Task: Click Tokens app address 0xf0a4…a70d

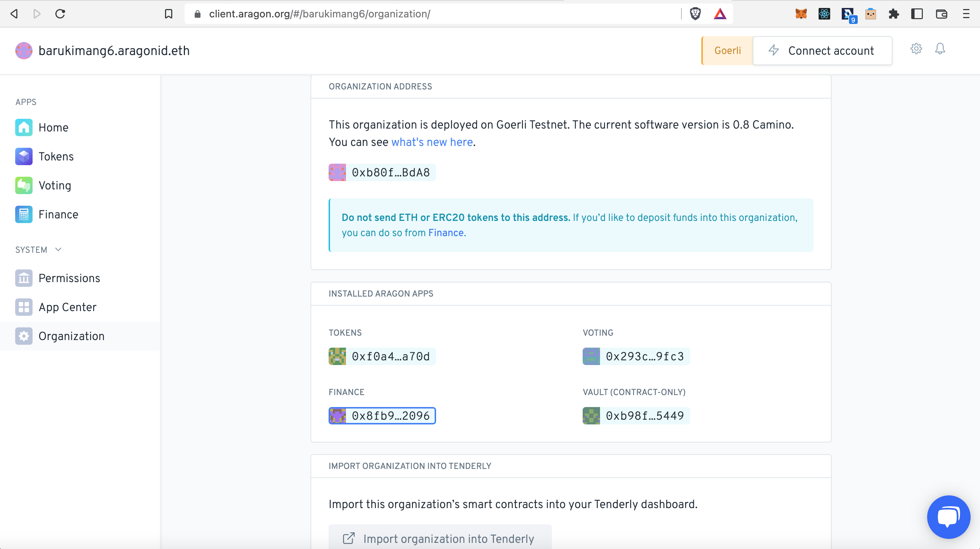Action: [382, 356]
